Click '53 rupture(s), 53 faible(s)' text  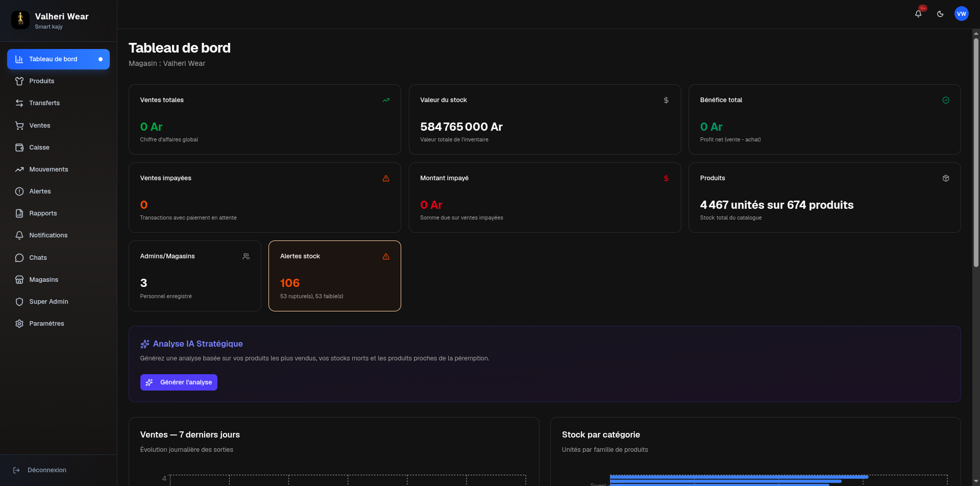[312, 296]
